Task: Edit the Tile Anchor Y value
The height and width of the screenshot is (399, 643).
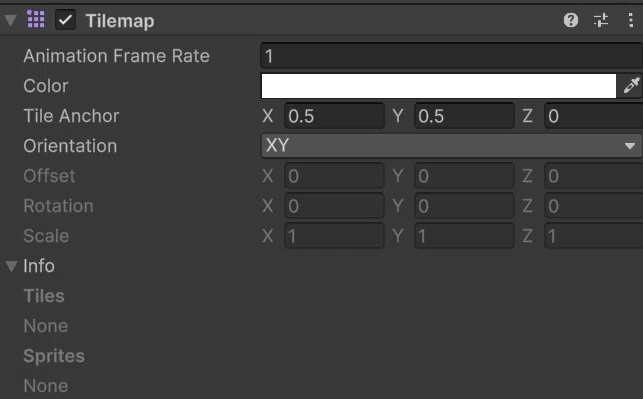Action: [464, 116]
